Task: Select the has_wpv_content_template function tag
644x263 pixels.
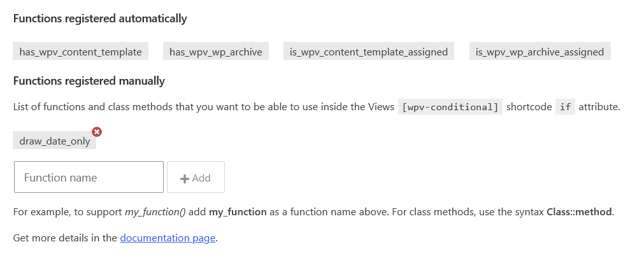Action: [x=80, y=51]
